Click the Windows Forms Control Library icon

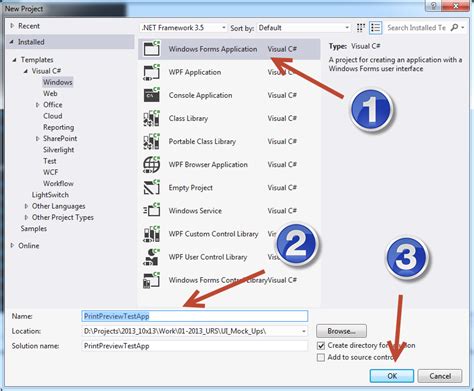click(x=152, y=280)
